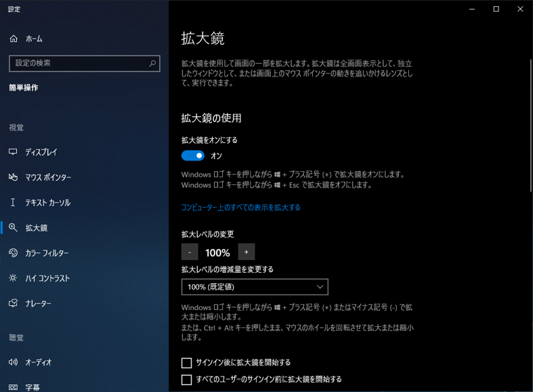The height and width of the screenshot is (392, 533).
Task: Check サインイン後に拡大鏡を開始する checkbox
Action: point(187,363)
